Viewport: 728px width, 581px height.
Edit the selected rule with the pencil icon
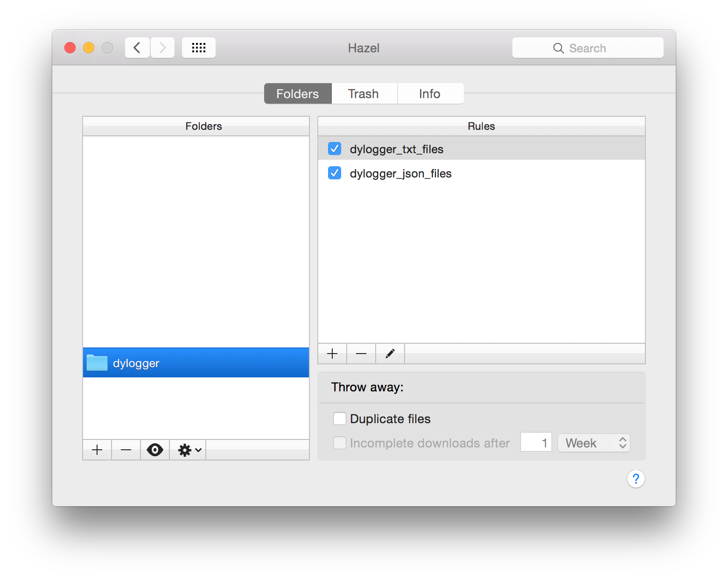click(390, 354)
